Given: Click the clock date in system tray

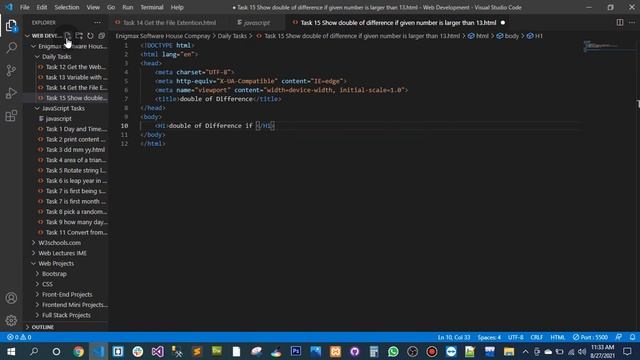Looking at the screenshot, I should [x=602, y=351].
